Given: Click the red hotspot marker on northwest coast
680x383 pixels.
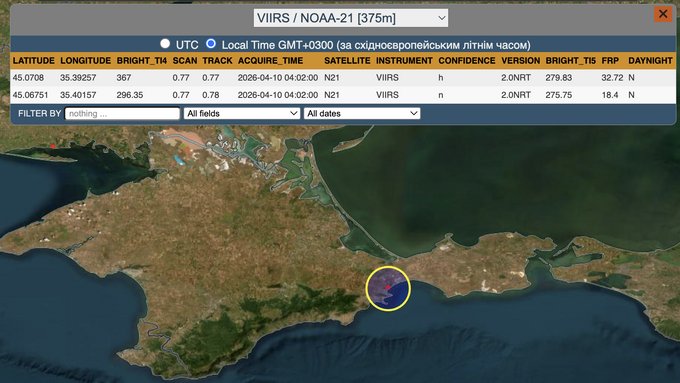Looking at the screenshot, I should [x=53, y=146].
